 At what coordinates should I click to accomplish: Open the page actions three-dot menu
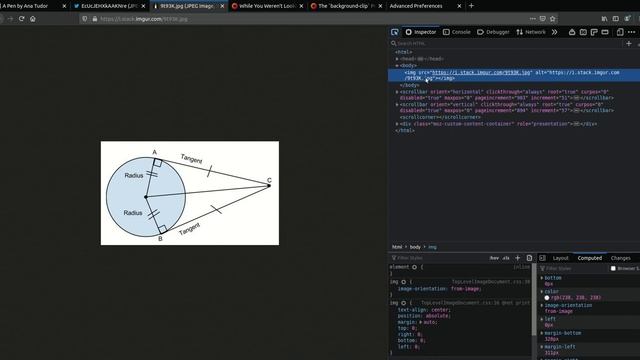pos(533,19)
